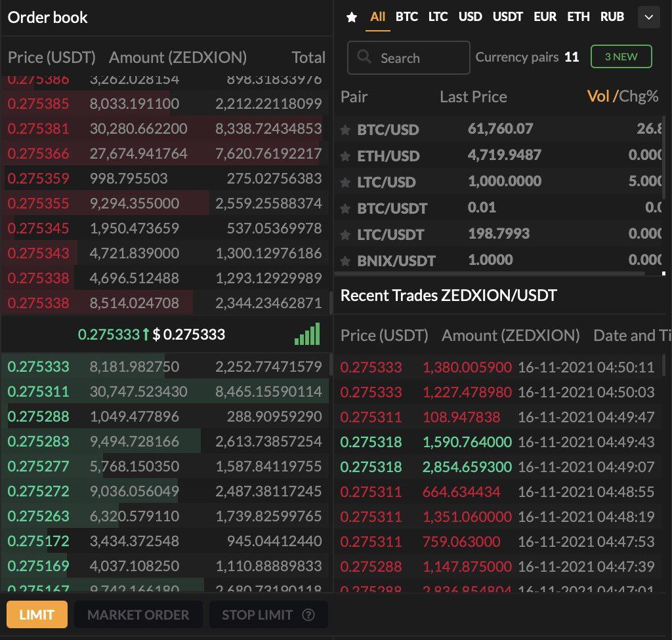Switch to the BTC tab
672x640 pixels.
(x=407, y=16)
